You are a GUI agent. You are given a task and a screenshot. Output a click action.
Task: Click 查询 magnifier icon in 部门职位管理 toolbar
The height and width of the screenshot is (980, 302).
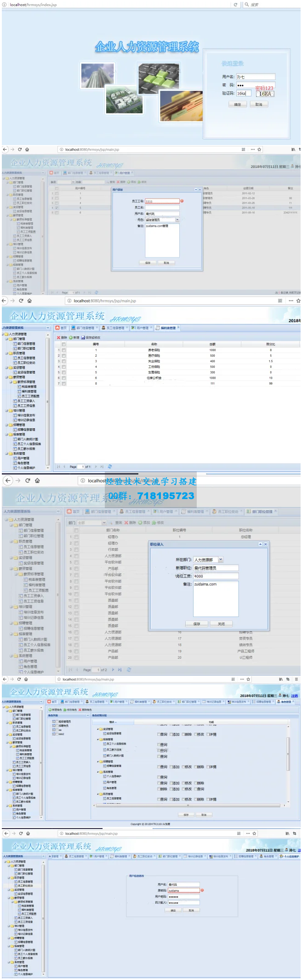click(x=112, y=522)
